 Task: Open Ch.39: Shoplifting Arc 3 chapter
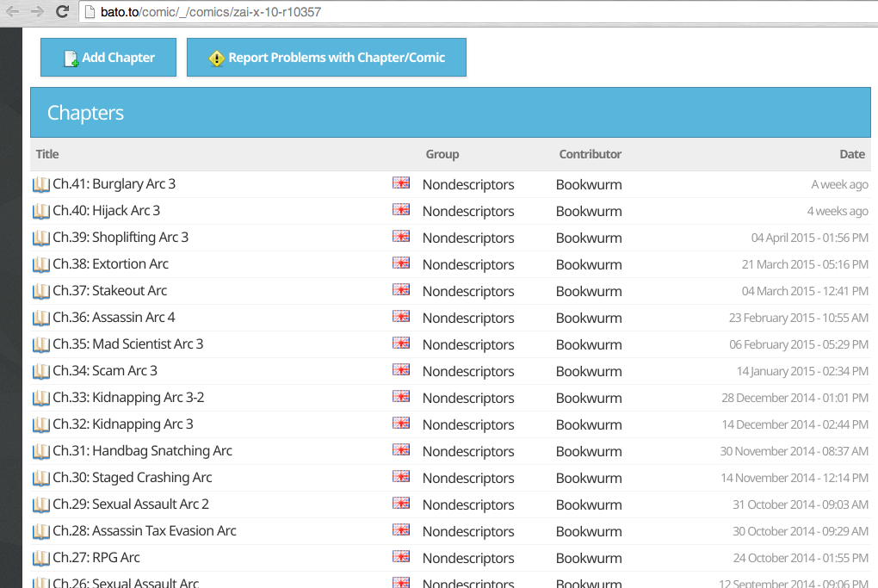[x=120, y=238]
